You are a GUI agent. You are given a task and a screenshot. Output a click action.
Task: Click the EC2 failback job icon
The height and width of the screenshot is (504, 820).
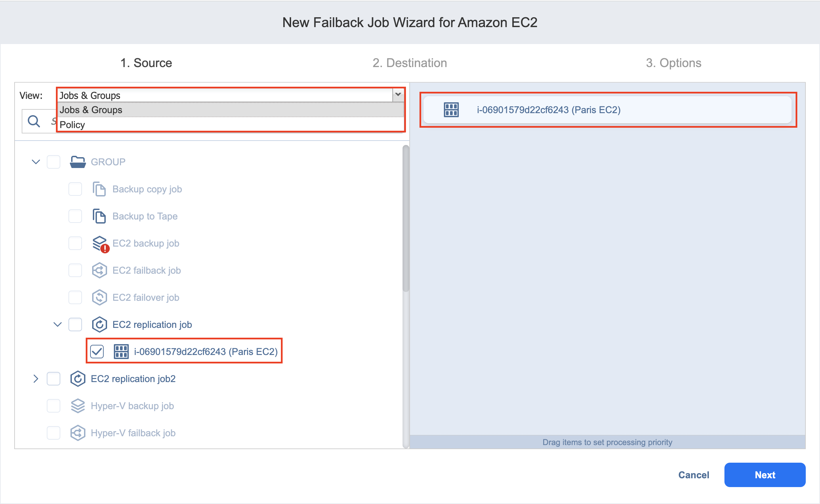[100, 270]
